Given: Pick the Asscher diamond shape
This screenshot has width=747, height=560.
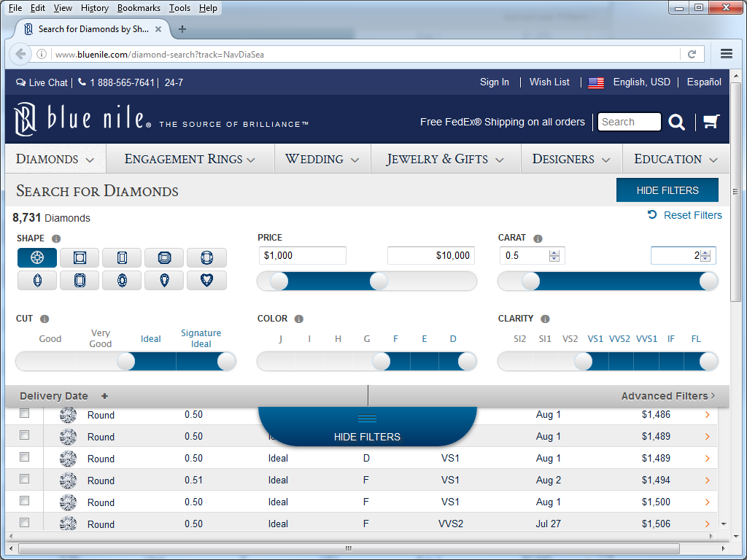Looking at the screenshot, I should pyautogui.click(x=164, y=257).
